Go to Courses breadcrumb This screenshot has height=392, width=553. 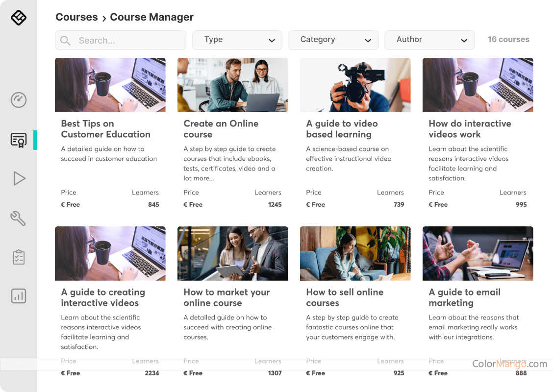(x=76, y=17)
